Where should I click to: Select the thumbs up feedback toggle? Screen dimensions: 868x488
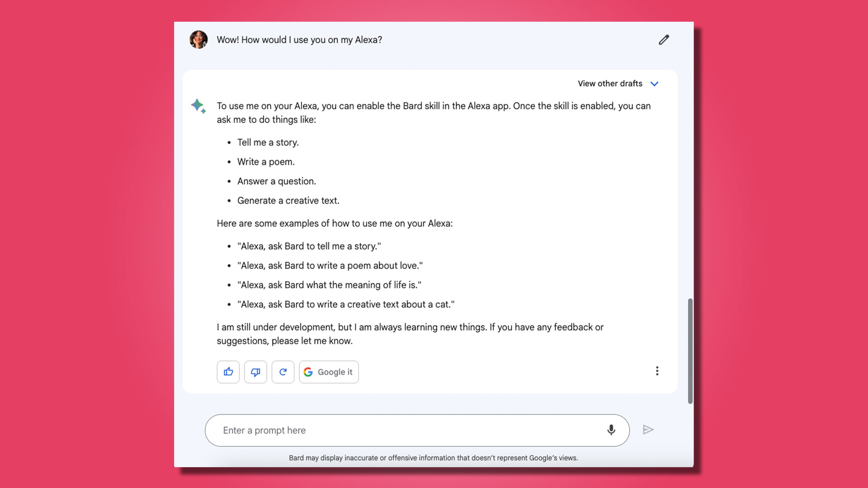[228, 372]
